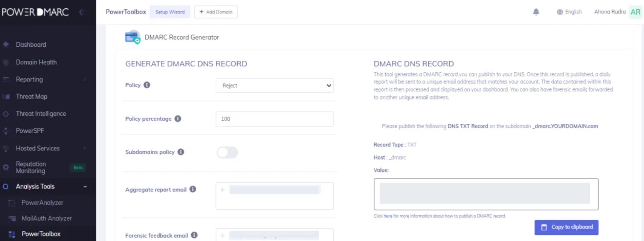
Task: Toggle the Subdomains policy switch
Action: (x=227, y=152)
